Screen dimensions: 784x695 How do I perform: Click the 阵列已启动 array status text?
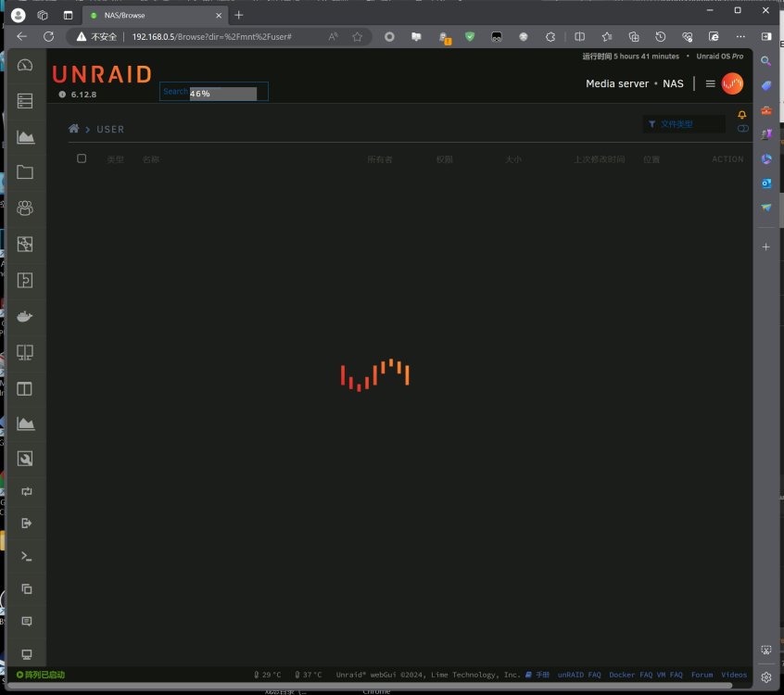pyautogui.click(x=41, y=675)
